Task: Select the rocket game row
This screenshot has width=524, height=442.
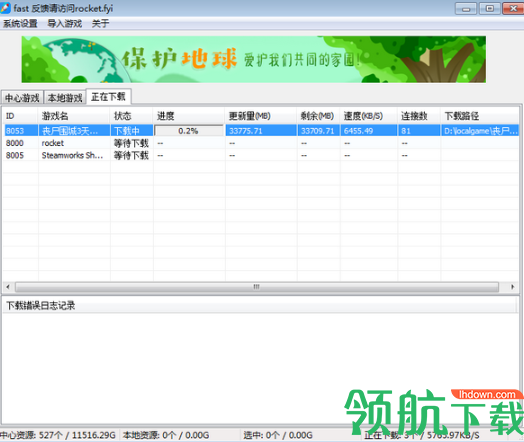Action: 261,143
